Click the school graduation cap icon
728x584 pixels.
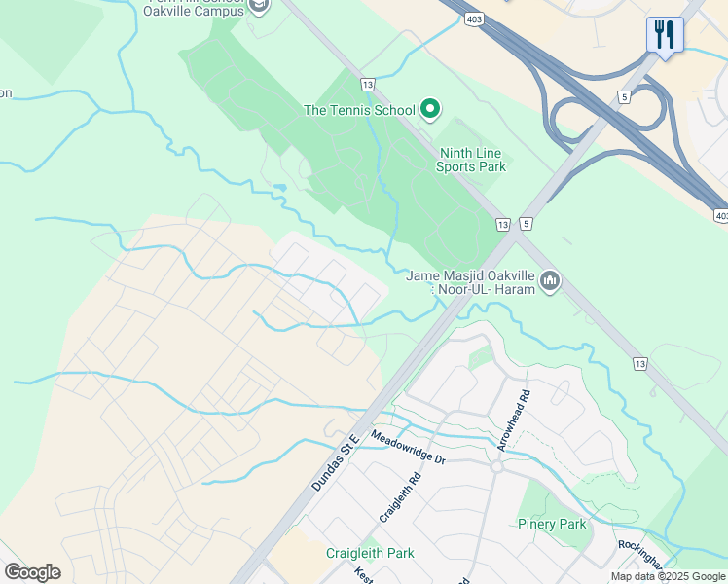point(259,7)
